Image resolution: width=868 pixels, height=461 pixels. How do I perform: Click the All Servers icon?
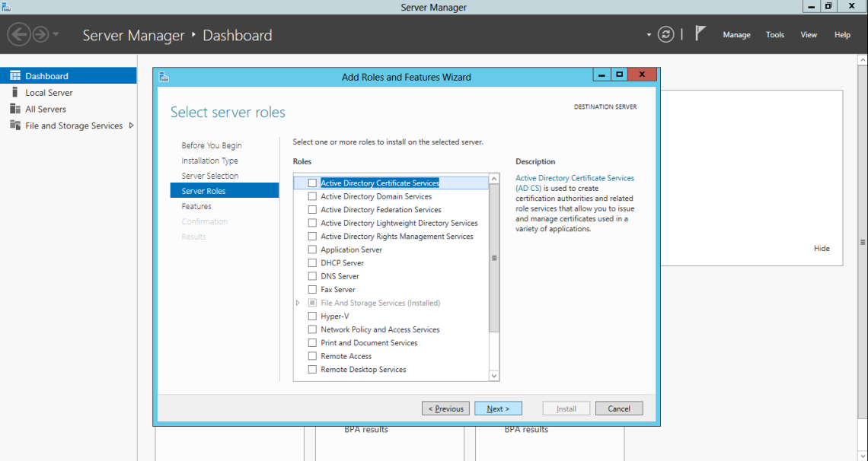(x=15, y=109)
